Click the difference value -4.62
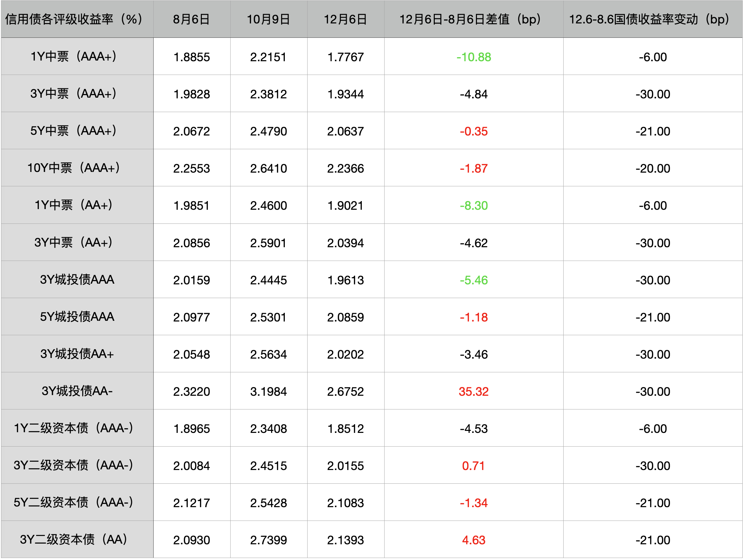 pos(474,243)
